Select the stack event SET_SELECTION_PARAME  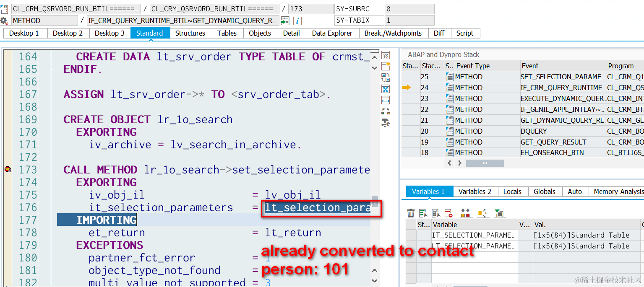point(563,77)
